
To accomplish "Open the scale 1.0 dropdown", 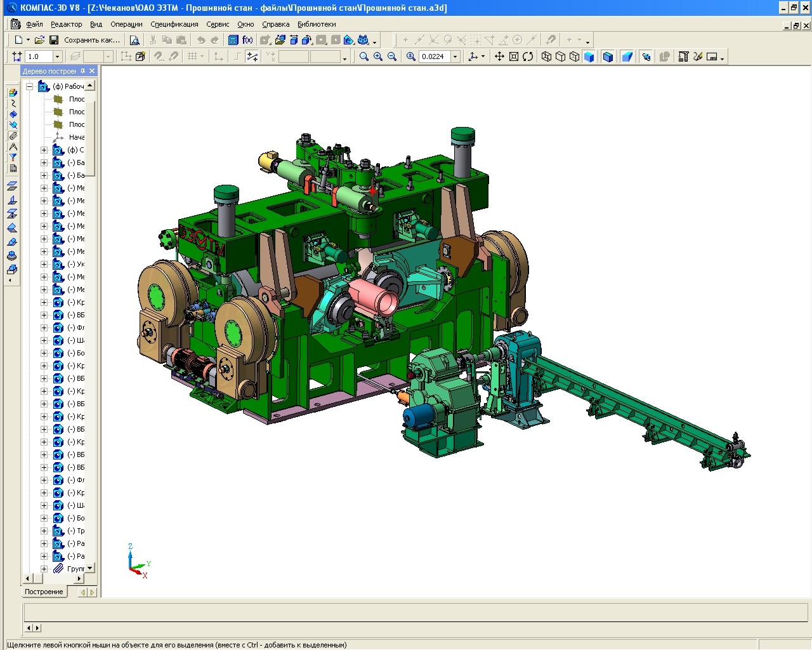I will (x=57, y=56).
